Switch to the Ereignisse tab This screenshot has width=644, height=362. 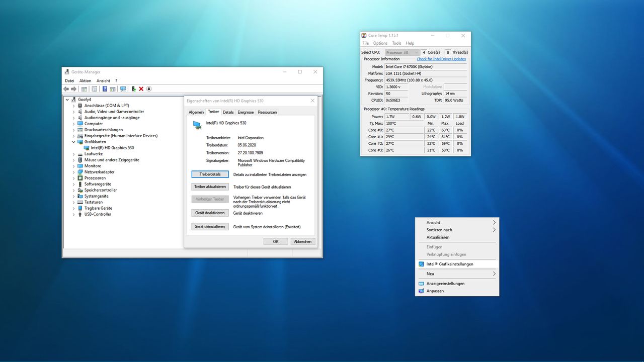[x=246, y=112]
